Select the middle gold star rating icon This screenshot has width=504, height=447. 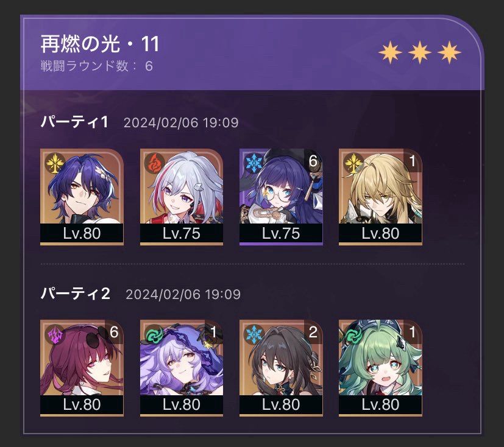click(x=419, y=52)
